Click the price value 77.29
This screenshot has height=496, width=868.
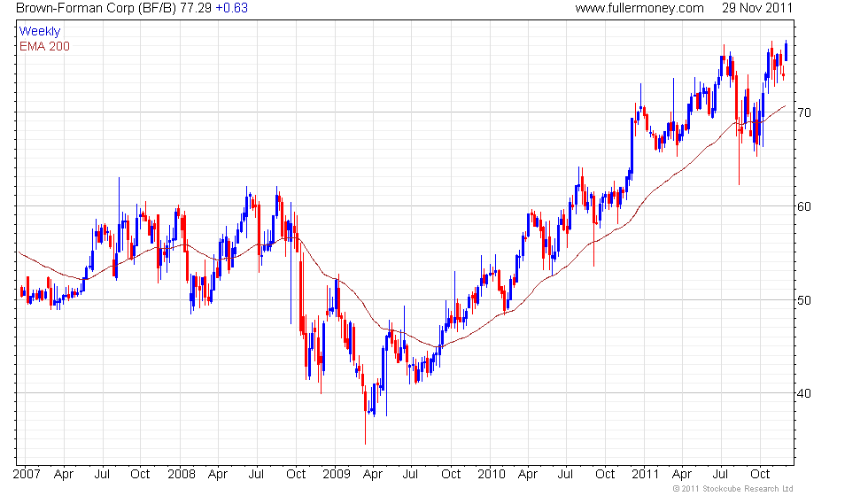(x=196, y=8)
